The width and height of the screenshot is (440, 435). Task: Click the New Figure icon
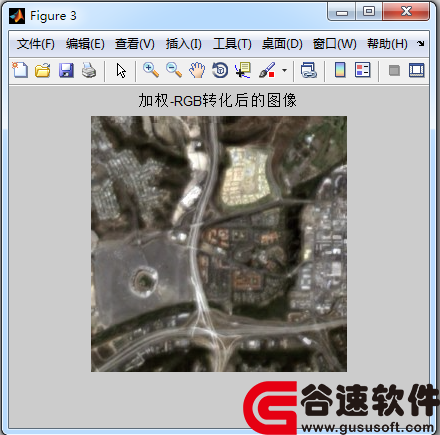click(20, 70)
